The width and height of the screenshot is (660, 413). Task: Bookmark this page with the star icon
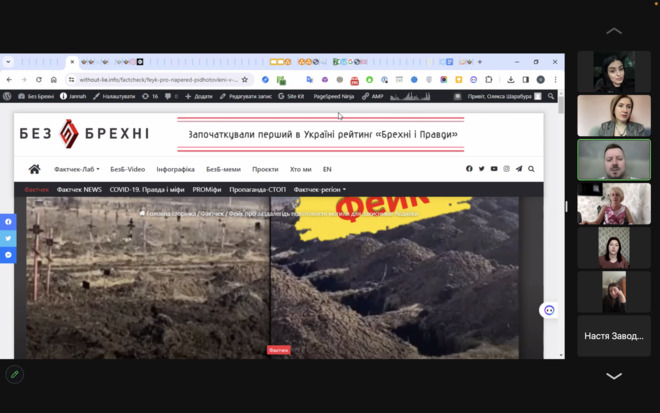[245, 80]
